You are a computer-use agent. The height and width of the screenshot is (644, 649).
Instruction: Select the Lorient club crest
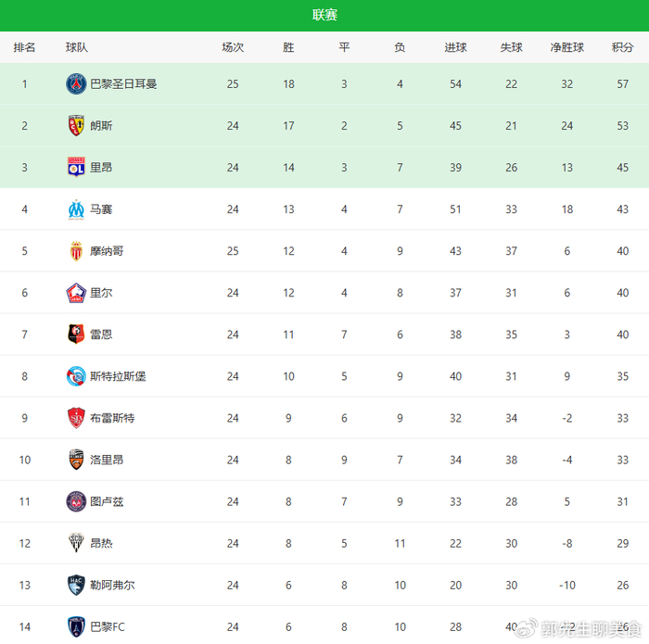(x=76, y=460)
